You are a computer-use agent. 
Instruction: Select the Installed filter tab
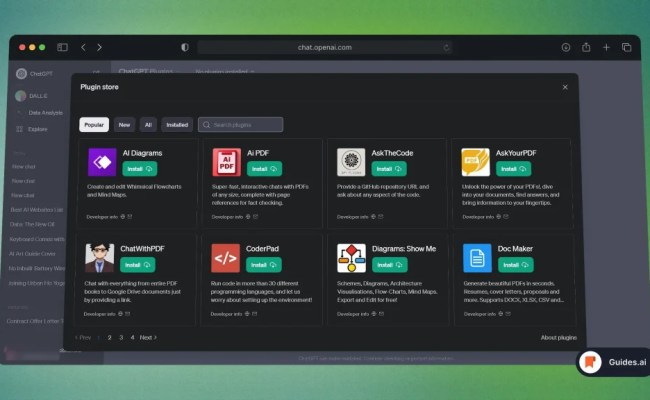177,125
